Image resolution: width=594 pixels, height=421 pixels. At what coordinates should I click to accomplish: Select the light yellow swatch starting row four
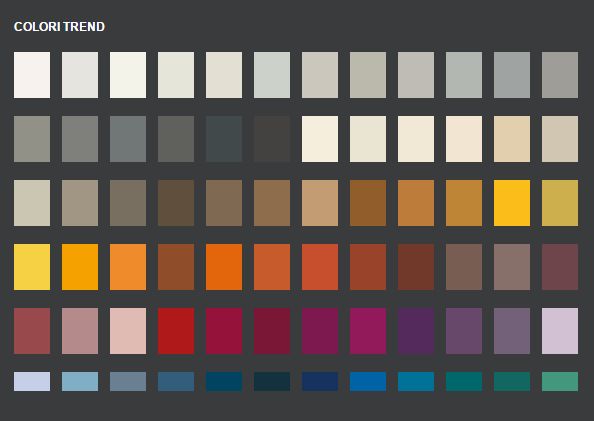coord(32,267)
